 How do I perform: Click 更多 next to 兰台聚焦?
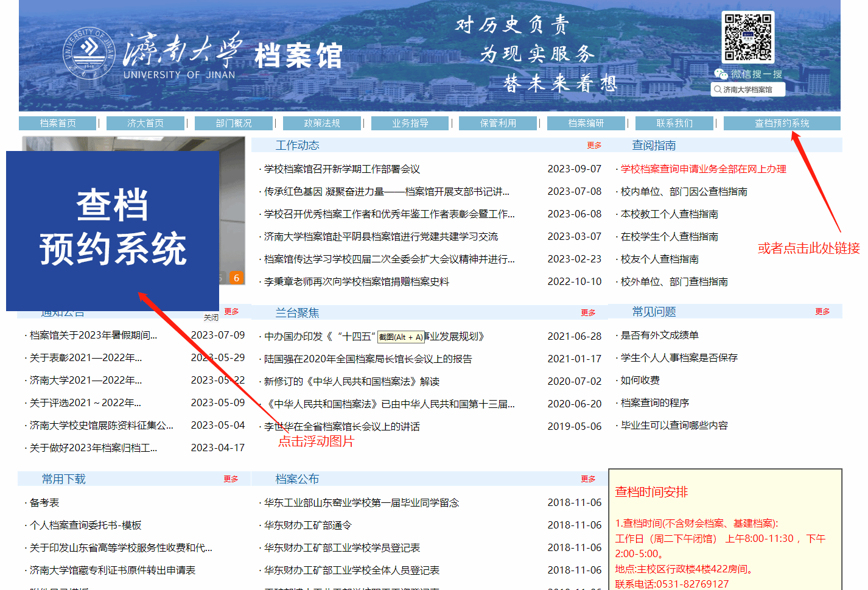(x=588, y=312)
